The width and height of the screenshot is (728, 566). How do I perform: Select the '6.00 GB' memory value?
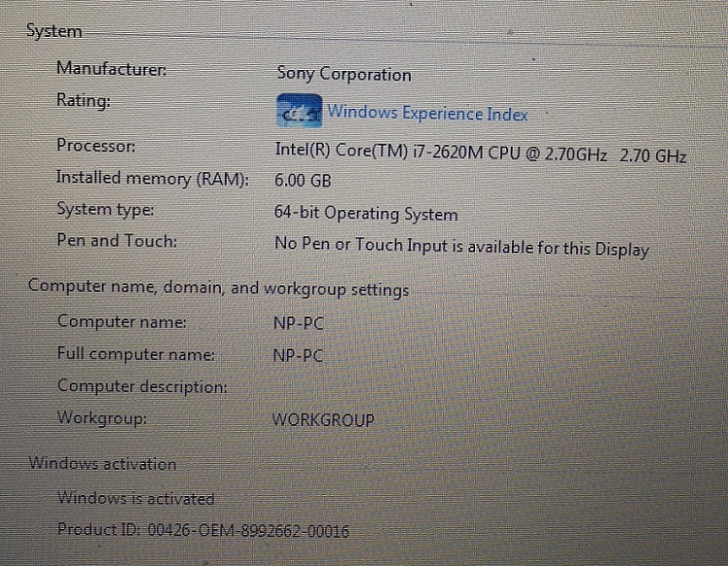[x=303, y=180]
